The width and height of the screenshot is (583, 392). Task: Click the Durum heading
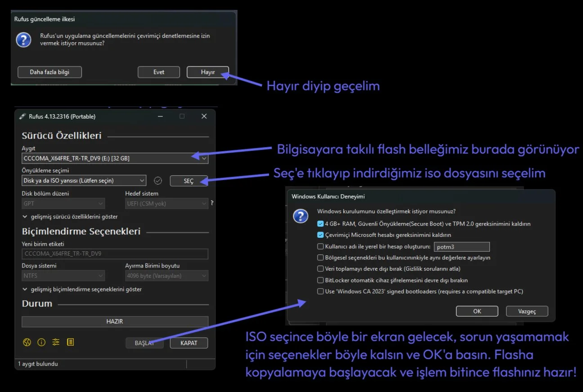37,304
